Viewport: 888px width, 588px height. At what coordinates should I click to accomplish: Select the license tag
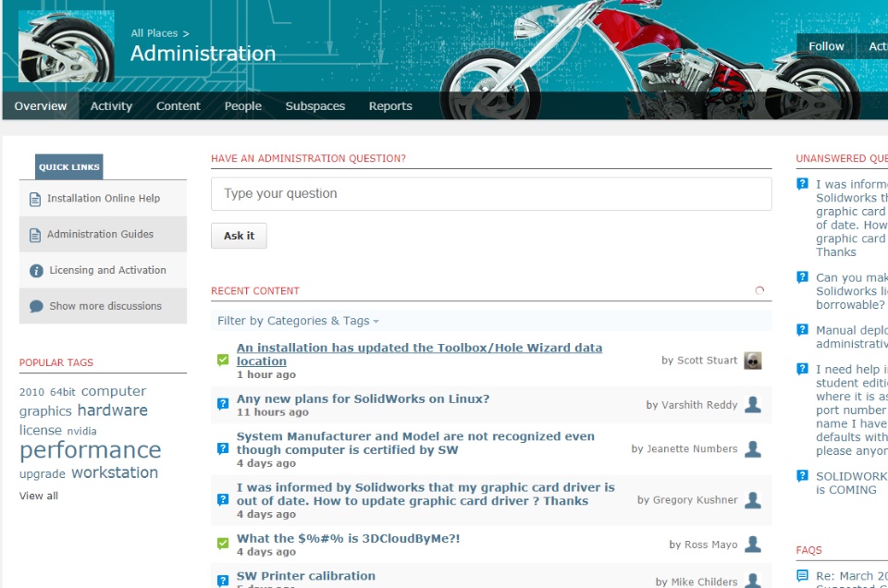40,430
